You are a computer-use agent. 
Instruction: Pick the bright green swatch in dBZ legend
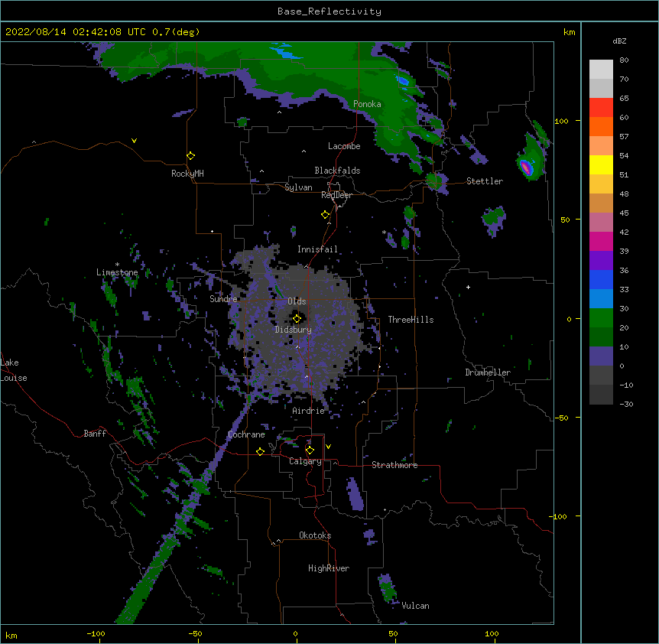tap(601, 318)
